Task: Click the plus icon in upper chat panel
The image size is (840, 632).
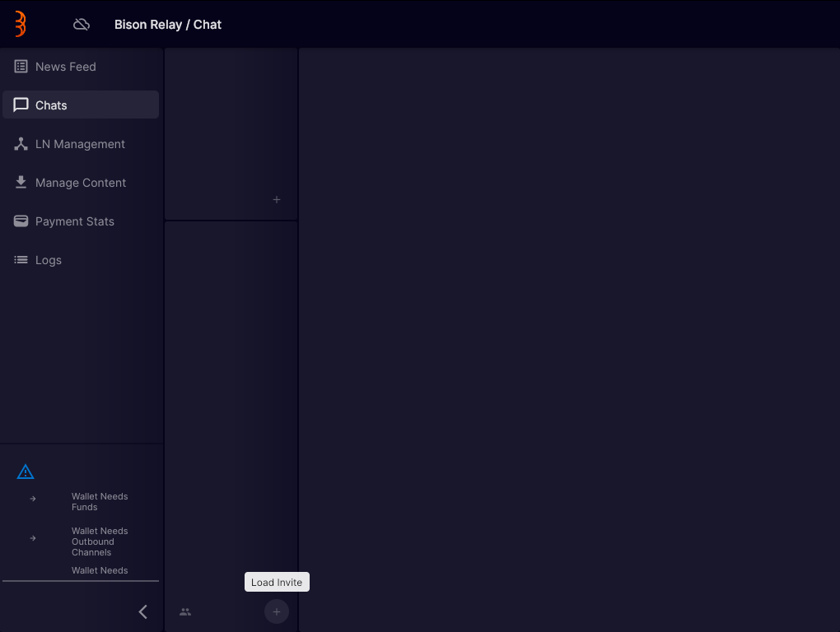Action: click(277, 200)
